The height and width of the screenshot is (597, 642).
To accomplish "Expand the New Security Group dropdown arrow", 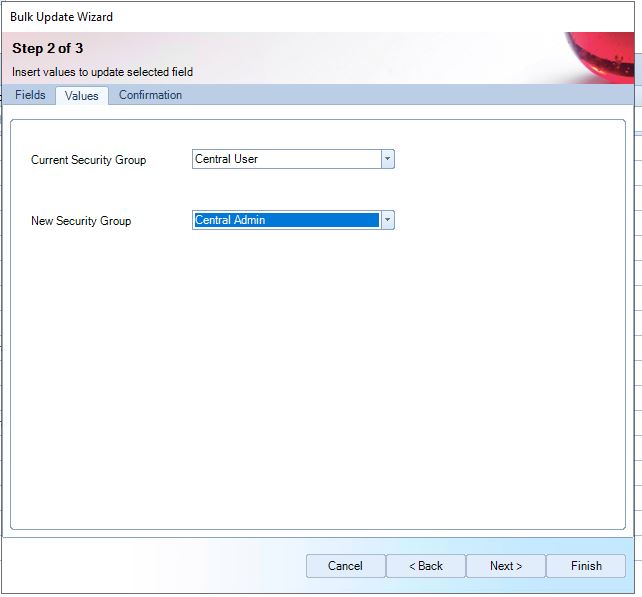I will [x=387, y=220].
